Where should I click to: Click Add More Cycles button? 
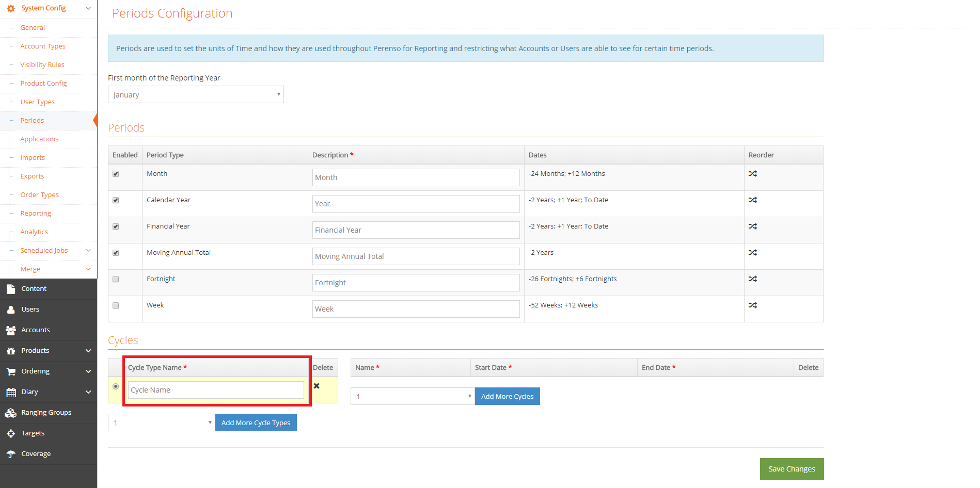[x=508, y=396]
